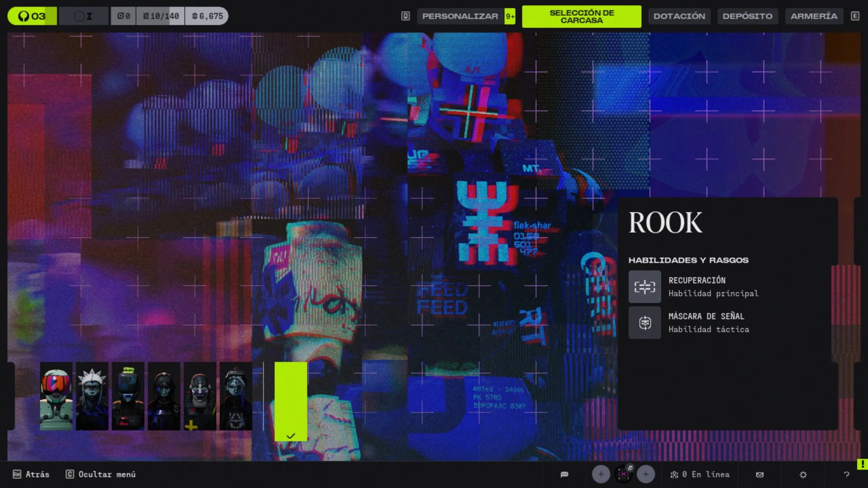Image resolution: width=868 pixels, height=488 pixels.
Task: Open the Personalizar tab
Action: tap(460, 16)
